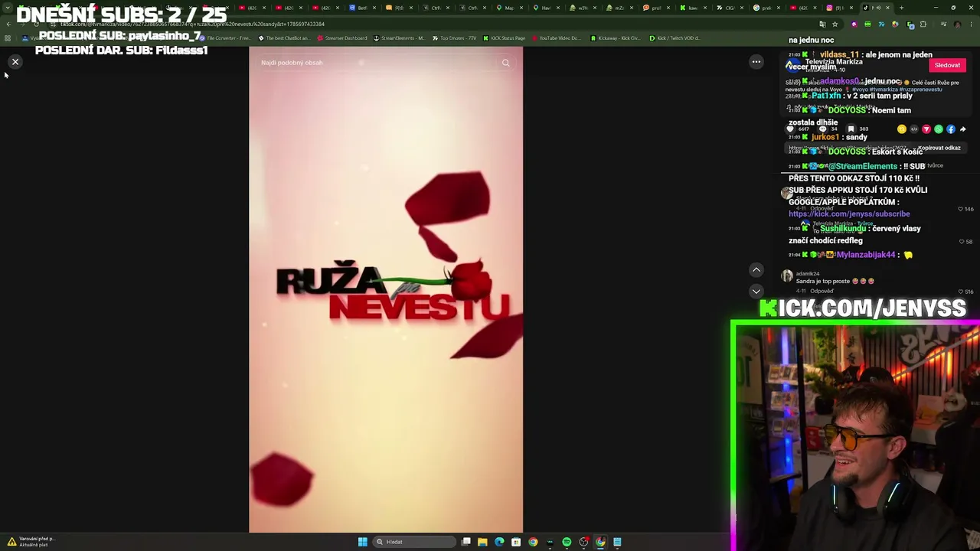Share the video via WhatsApp icon
Screen dimensions: 980x551
939,129
